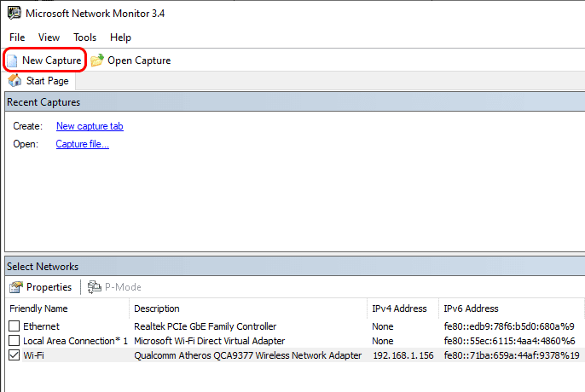The height and width of the screenshot is (392, 585).
Task: Click the P-Mode icon
Action: click(94, 287)
